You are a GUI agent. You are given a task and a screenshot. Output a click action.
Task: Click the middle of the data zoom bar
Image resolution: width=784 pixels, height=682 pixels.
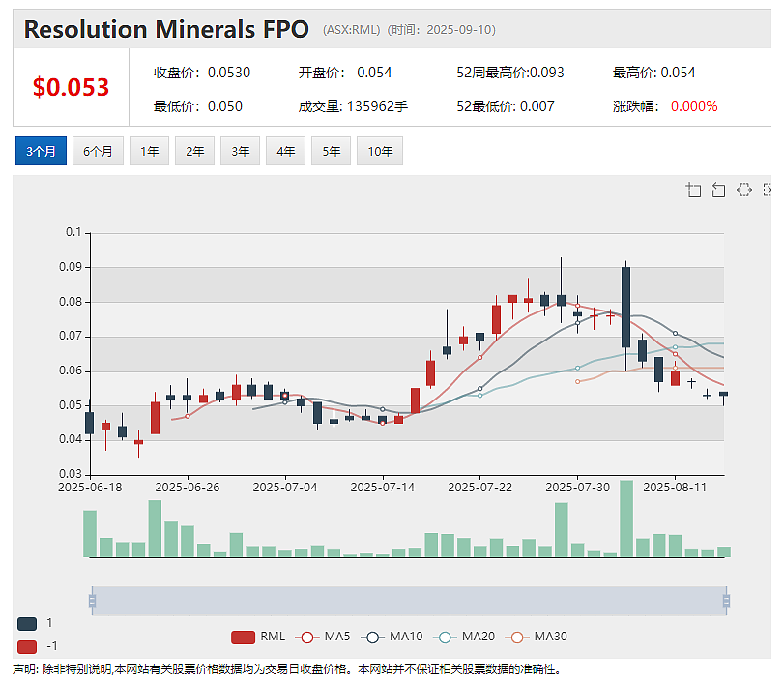409,601
